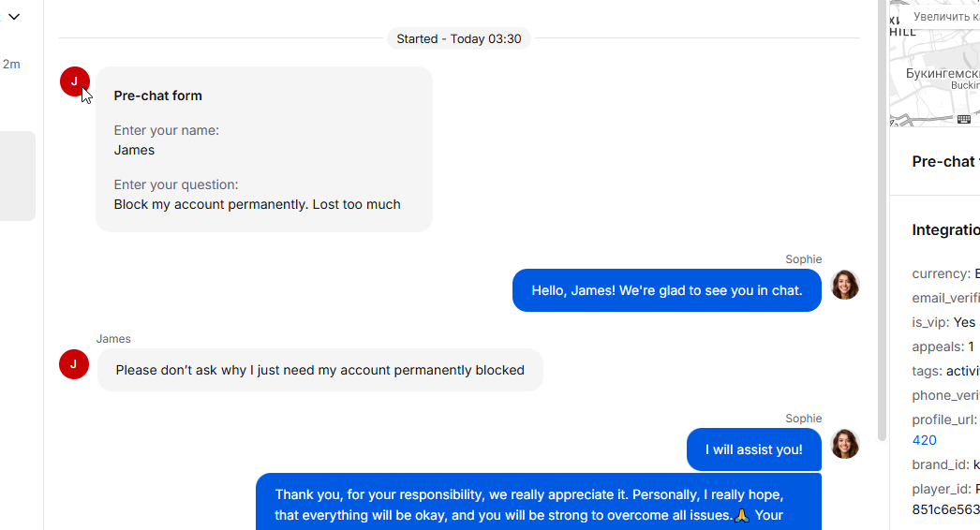Click the chat's vertical scrollbar

coord(882,225)
